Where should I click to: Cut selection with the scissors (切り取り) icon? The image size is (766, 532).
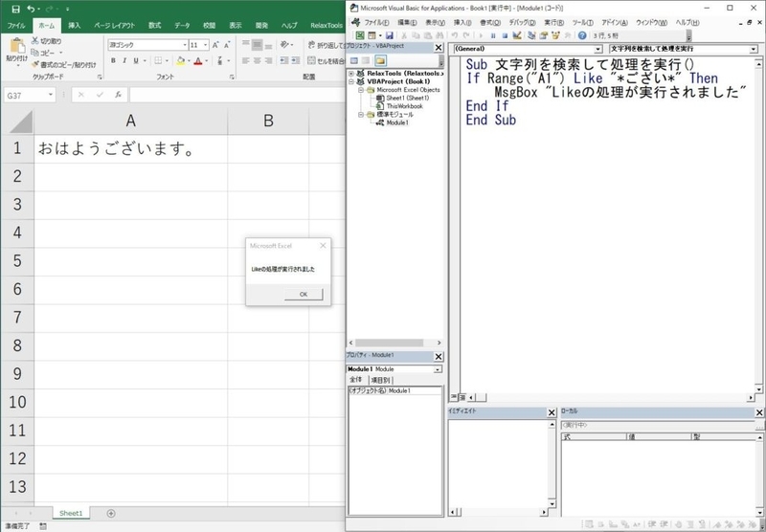(x=35, y=41)
